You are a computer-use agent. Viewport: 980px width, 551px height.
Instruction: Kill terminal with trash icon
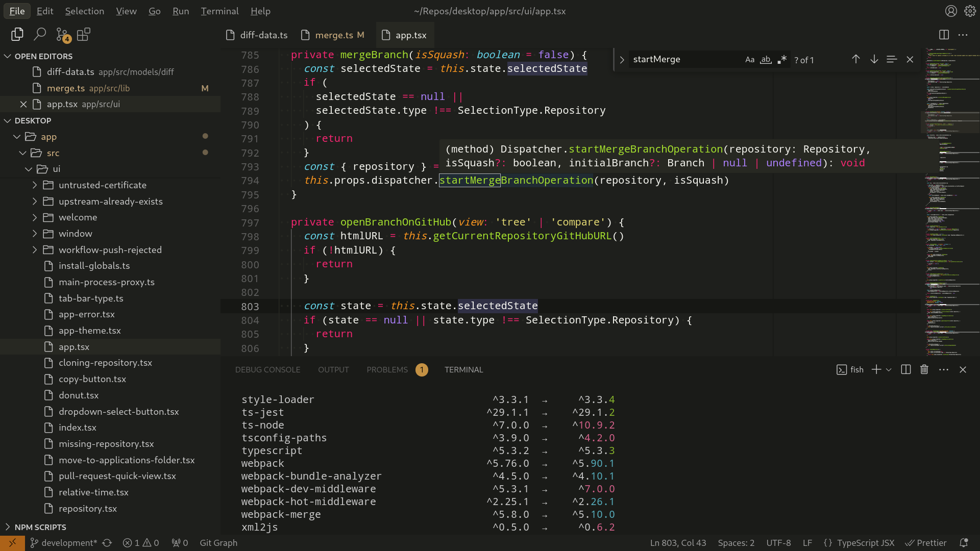click(924, 369)
